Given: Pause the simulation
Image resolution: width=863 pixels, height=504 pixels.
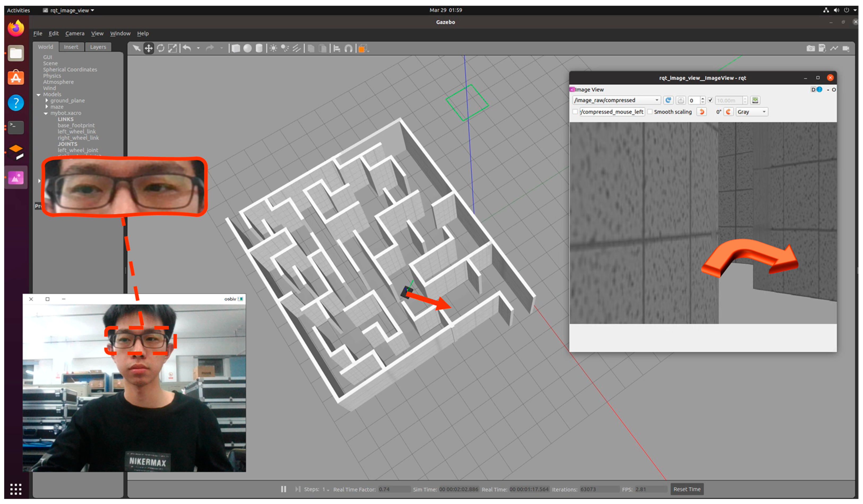Looking at the screenshot, I should [x=284, y=489].
